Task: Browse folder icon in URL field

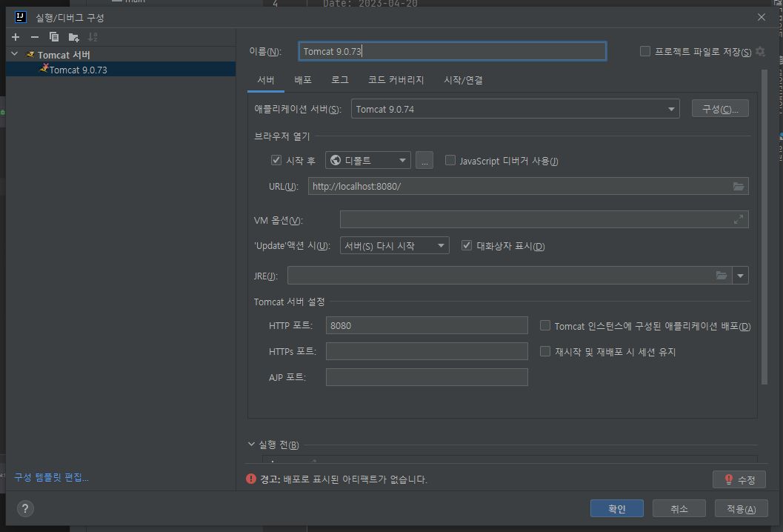Action: [x=738, y=186]
